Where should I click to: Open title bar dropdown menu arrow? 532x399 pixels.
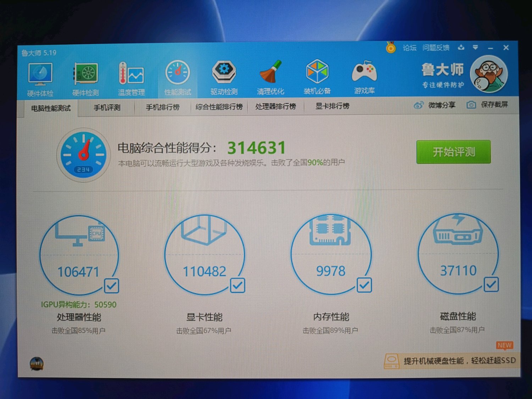click(475, 47)
